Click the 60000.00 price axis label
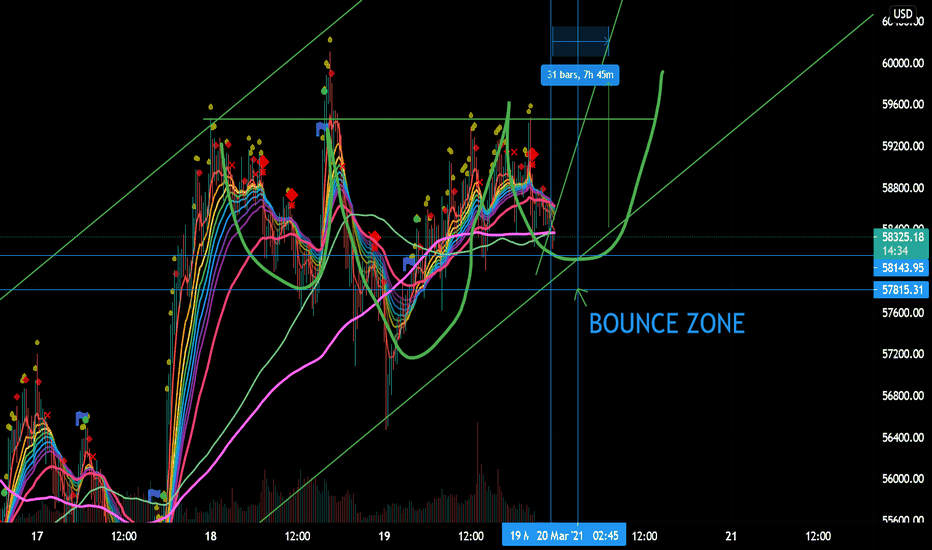The width and height of the screenshot is (932, 550). tap(902, 63)
